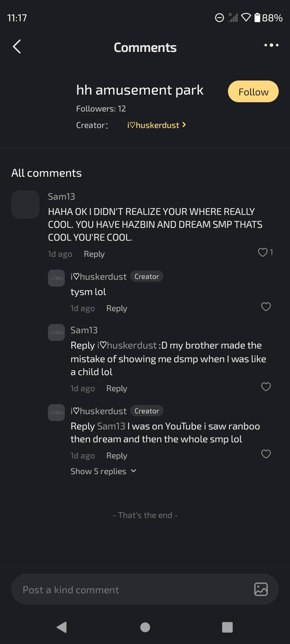Tap the back arrow icon

point(17,47)
